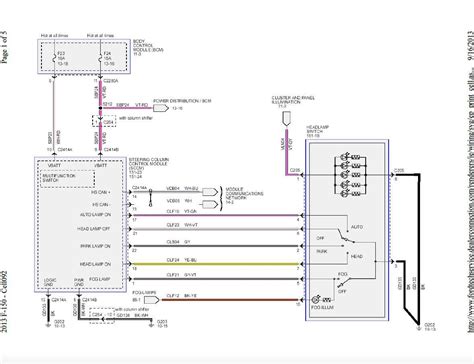Click the C264 with column shifter dashed box
Screen dimensions: 474x364
point(104,121)
